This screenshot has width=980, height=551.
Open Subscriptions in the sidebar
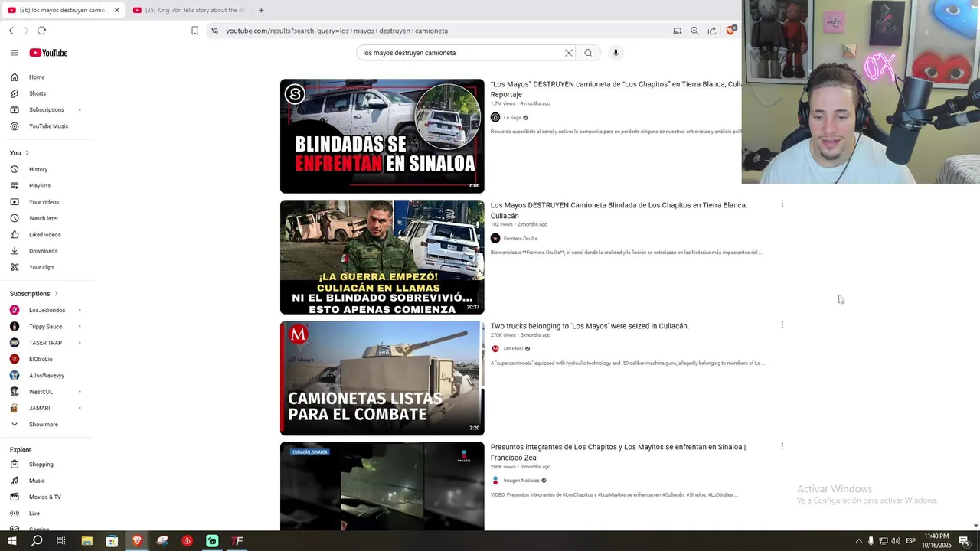tap(47, 109)
